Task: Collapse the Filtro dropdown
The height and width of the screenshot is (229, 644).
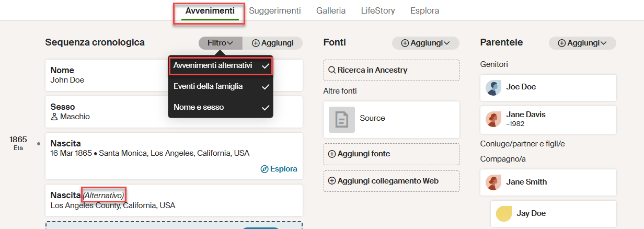Action: (220, 43)
